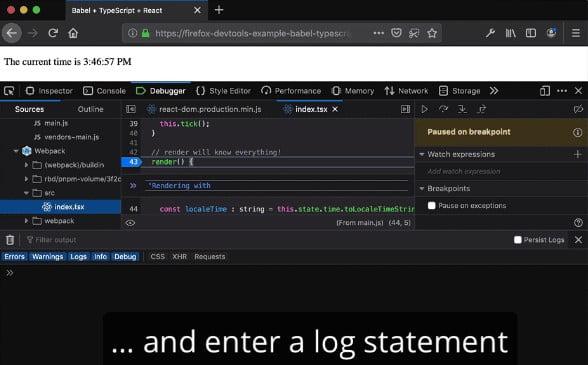Bookmark this page with star icon
The height and width of the screenshot is (365, 588).
click(432, 33)
